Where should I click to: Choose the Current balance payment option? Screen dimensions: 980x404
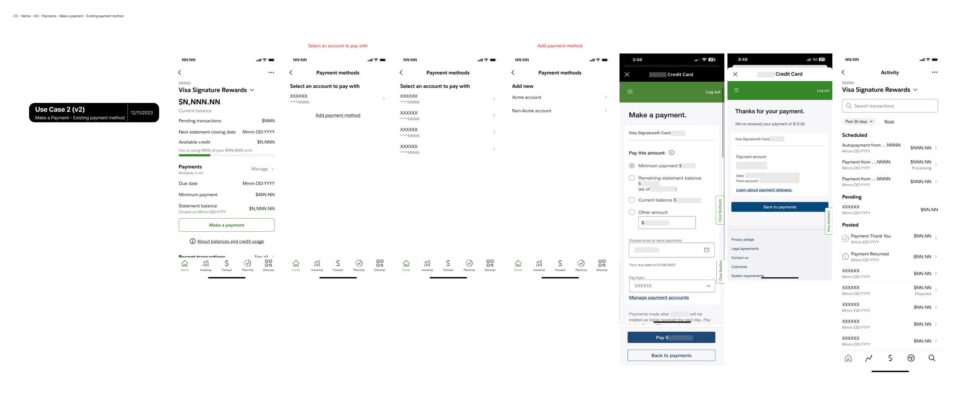(x=632, y=200)
